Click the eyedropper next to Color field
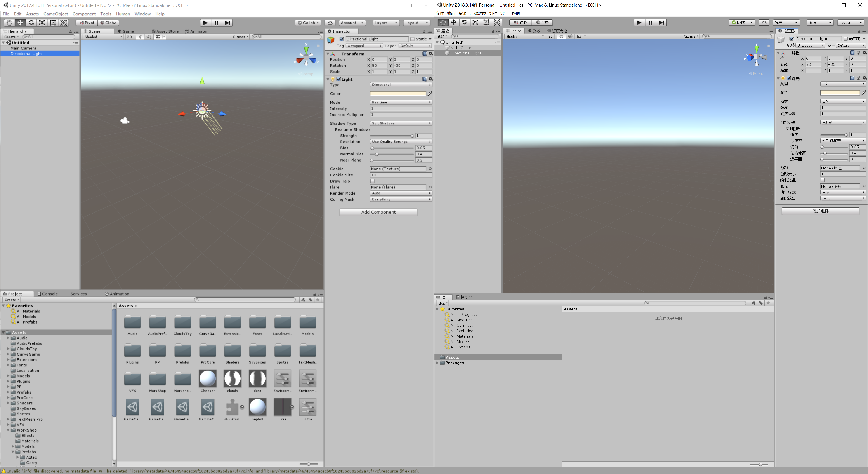 coord(430,94)
